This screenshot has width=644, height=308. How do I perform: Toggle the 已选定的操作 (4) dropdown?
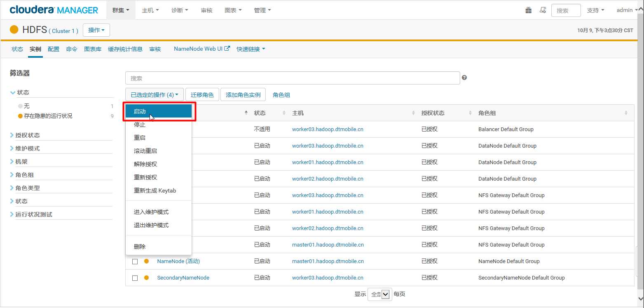tap(155, 95)
